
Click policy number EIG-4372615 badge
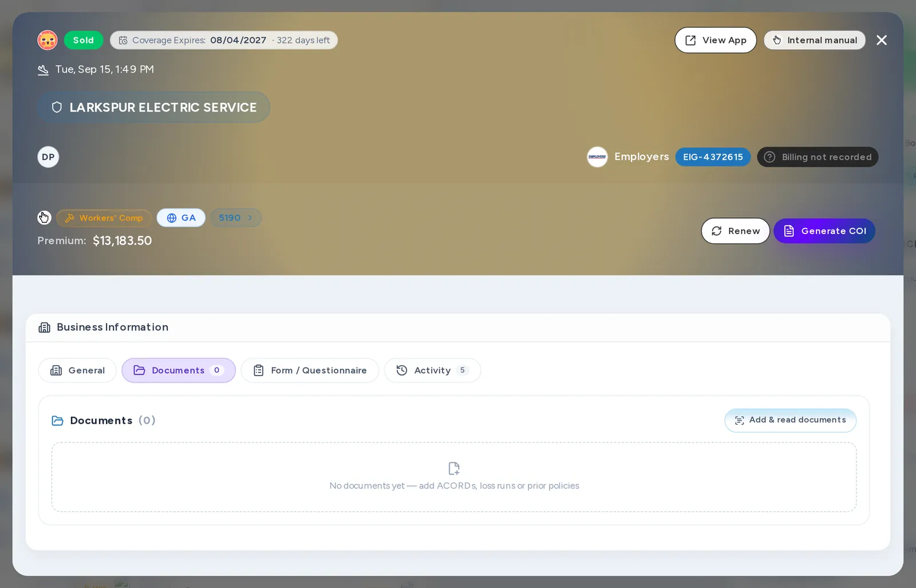click(713, 157)
